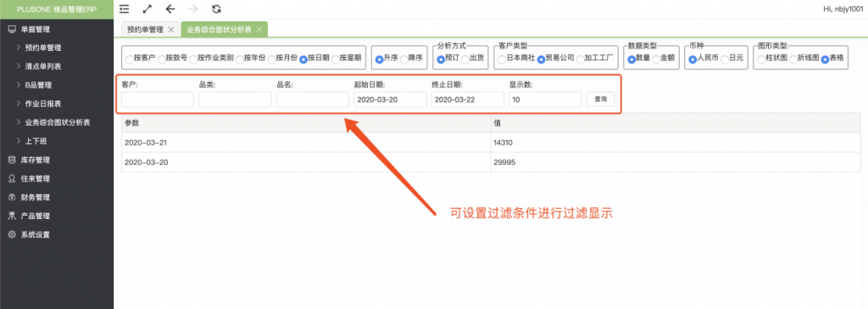Viewport: 868px width, 309px height.
Task: Click the 终止日期 field 2020-03-22
Action: click(468, 99)
